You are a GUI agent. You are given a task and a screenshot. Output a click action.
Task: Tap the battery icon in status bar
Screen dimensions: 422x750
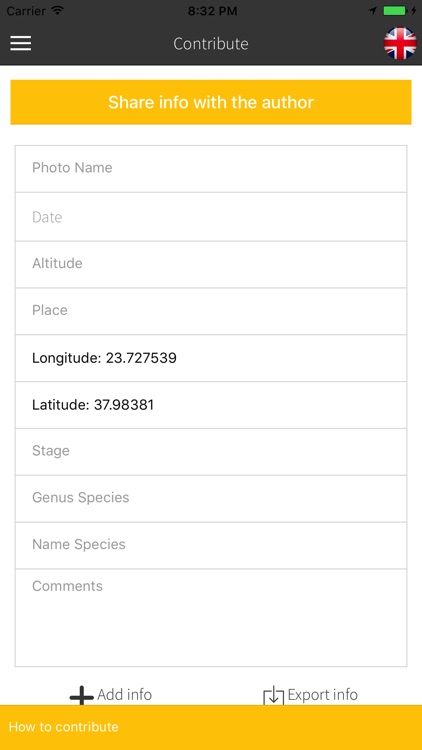397,11
